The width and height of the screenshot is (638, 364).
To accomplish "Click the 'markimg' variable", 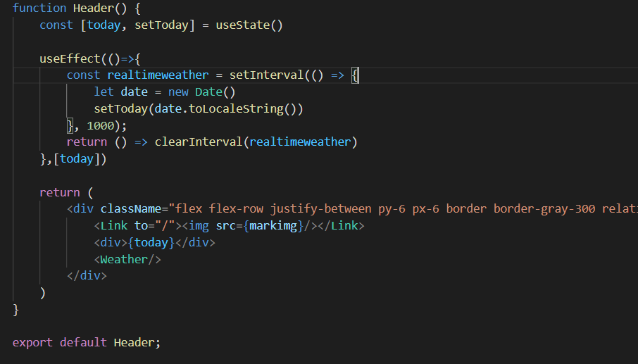I will click(273, 225).
